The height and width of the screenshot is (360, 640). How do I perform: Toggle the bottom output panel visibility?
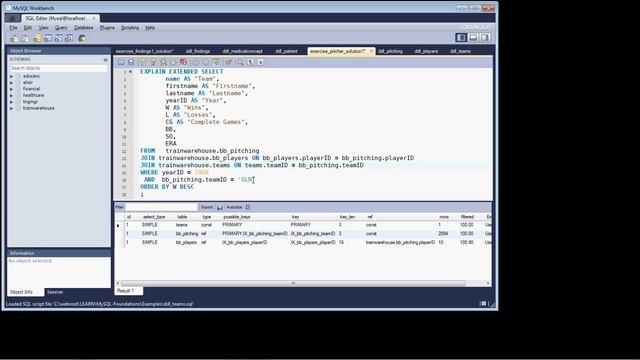pos(473,38)
